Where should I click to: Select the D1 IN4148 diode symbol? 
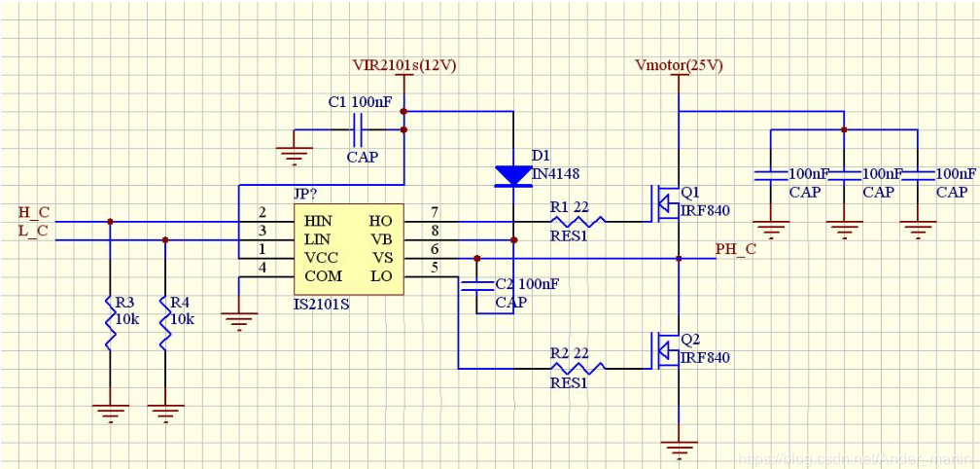[x=512, y=176]
